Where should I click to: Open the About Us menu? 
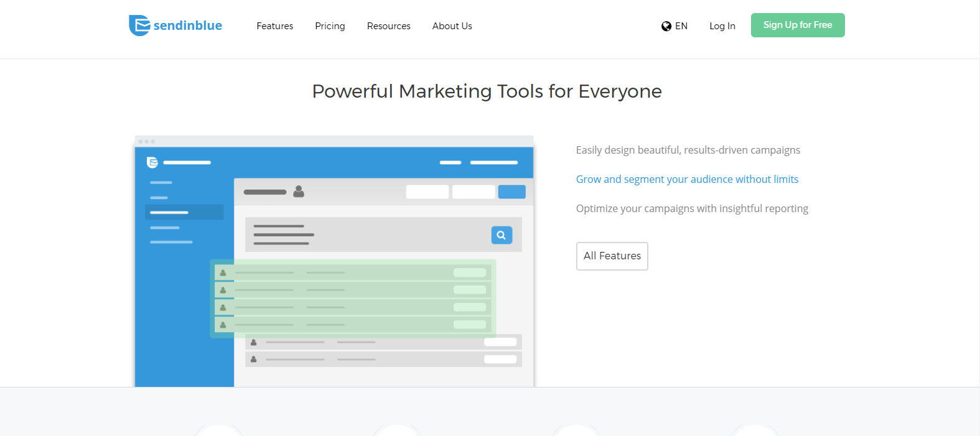click(x=452, y=26)
